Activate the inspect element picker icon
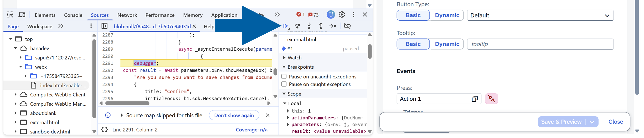Image resolution: width=644 pixels, height=138 pixels. point(10,15)
